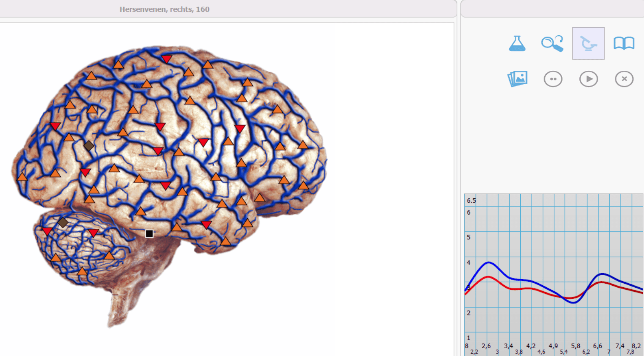Viewport: 644px width, 356px height.
Task: Select the black square marker on brain
Action: (x=149, y=234)
